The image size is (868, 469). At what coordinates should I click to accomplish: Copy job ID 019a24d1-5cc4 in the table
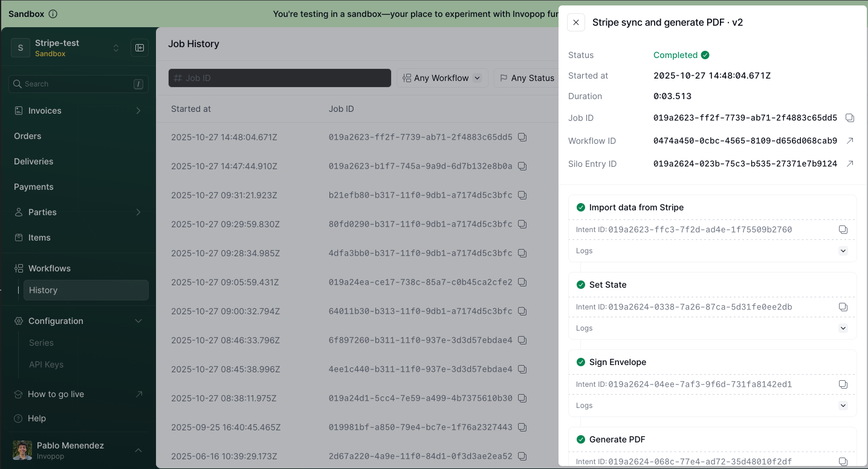point(522,398)
